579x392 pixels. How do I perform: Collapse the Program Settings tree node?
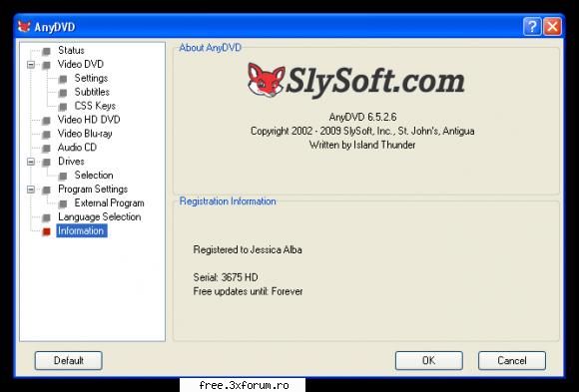point(31,190)
